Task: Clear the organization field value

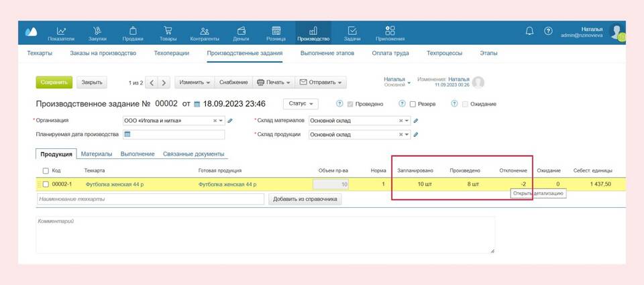Action: 215,121
